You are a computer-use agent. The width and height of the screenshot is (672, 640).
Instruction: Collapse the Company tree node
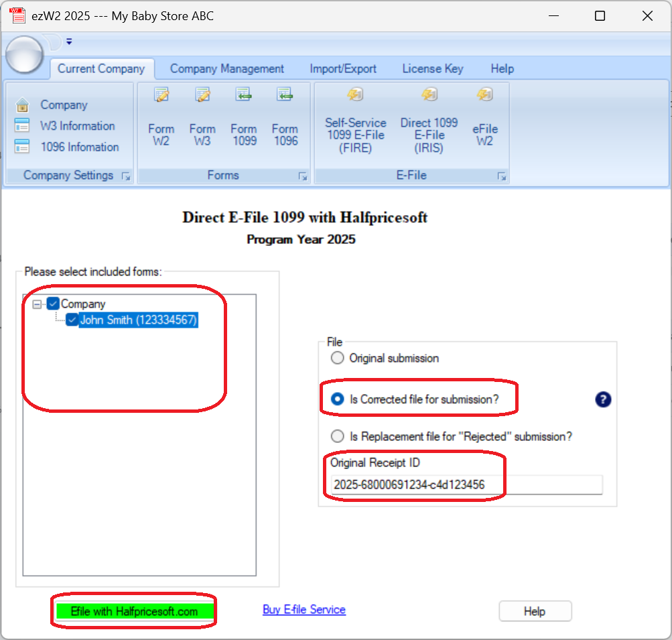click(37, 304)
